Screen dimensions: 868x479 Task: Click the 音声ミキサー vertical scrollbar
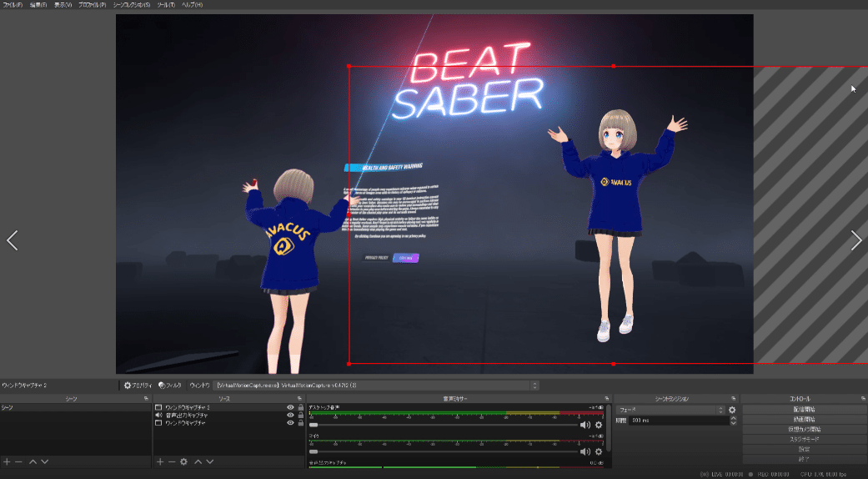click(x=609, y=429)
